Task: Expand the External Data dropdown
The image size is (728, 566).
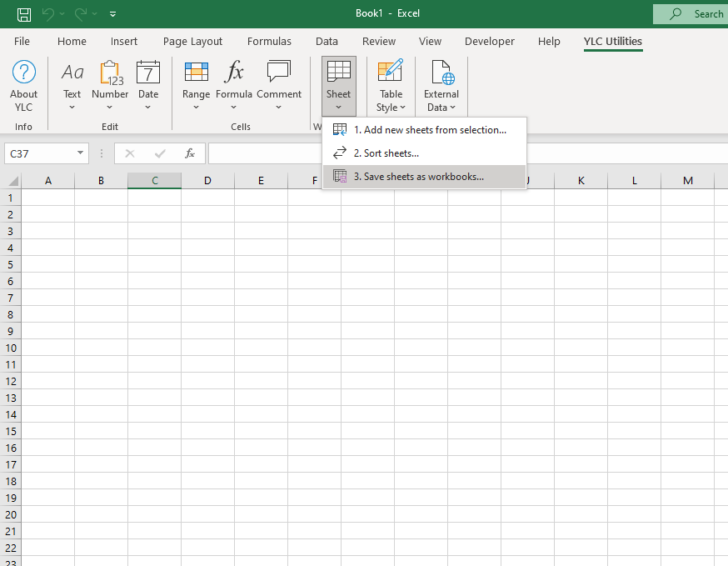Action: tap(441, 85)
